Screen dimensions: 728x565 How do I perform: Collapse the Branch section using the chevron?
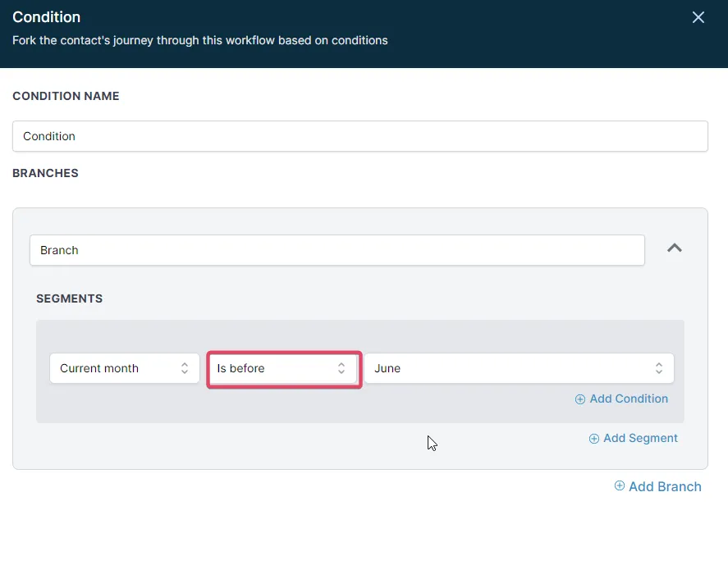click(x=675, y=248)
